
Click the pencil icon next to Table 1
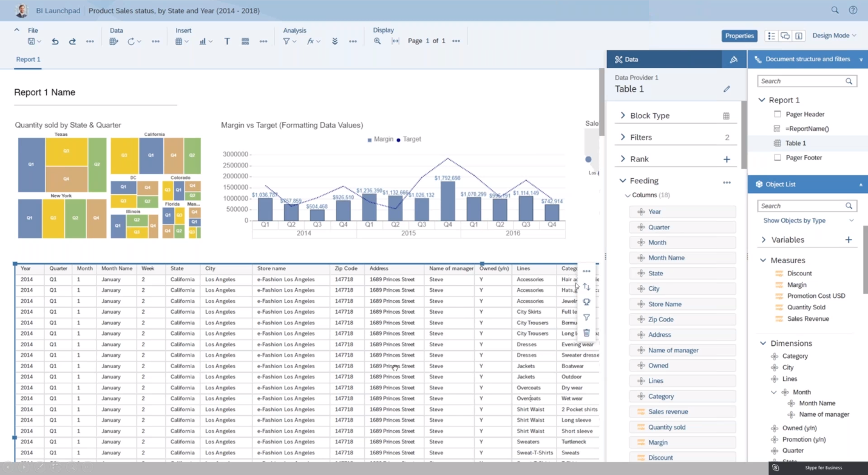click(x=727, y=89)
